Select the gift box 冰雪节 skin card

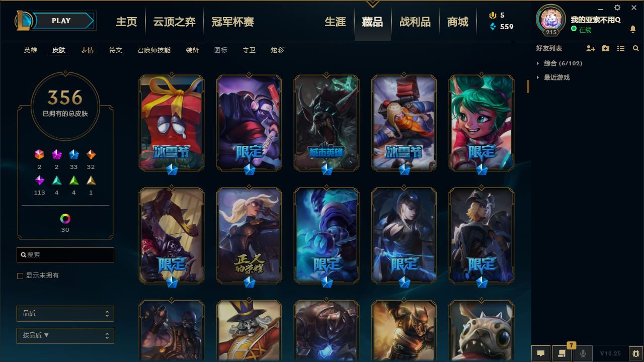pos(172,123)
